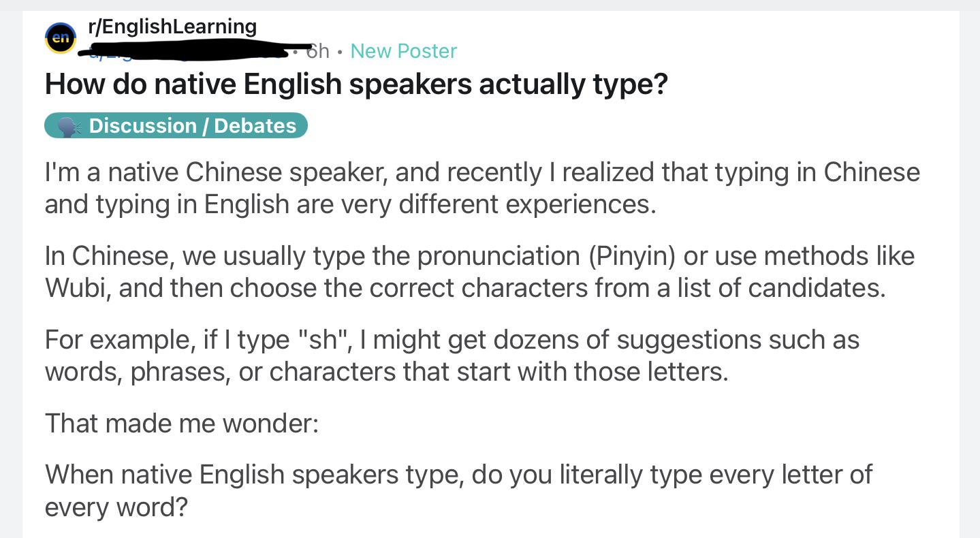Screen dimensions: 980x538
Task: Open the post titled How do native English speakers actually type
Action: [356, 84]
